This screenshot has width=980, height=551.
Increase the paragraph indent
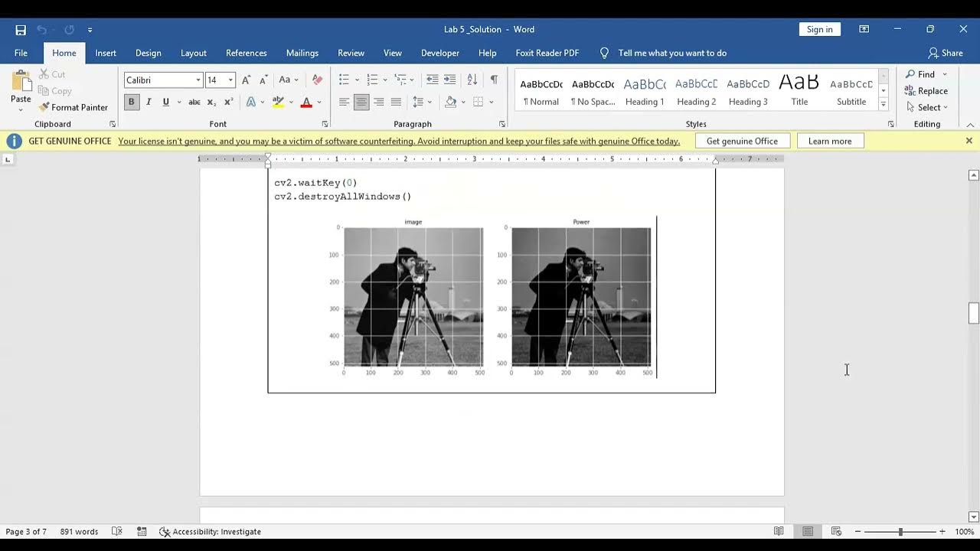coord(449,80)
